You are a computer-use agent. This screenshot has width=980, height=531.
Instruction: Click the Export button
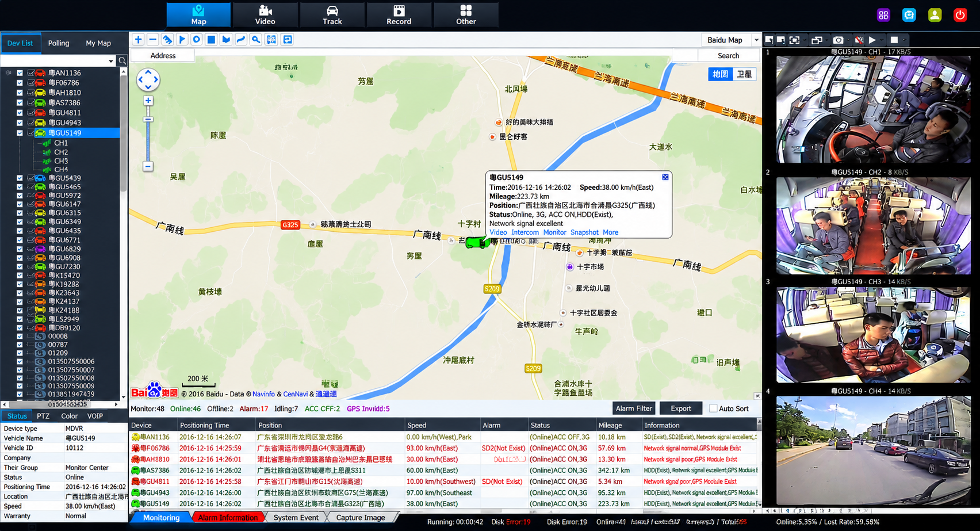[x=681, y=408]
